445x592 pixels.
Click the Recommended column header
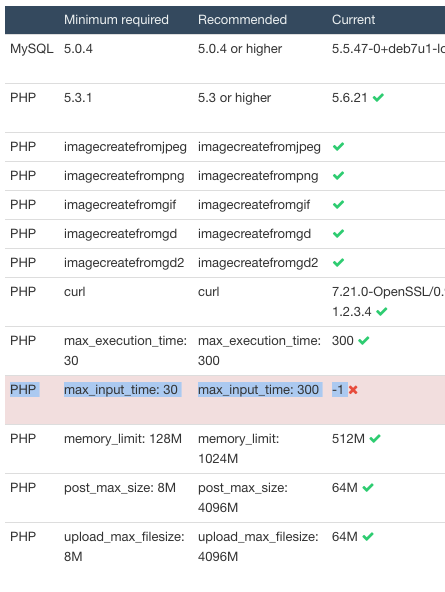pyautogui.click(x=242, y=20)
